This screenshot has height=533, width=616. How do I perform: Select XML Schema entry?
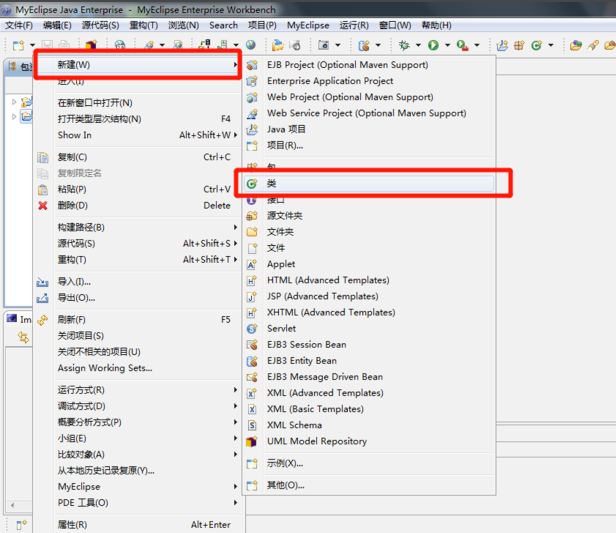[x=369, y=425]
